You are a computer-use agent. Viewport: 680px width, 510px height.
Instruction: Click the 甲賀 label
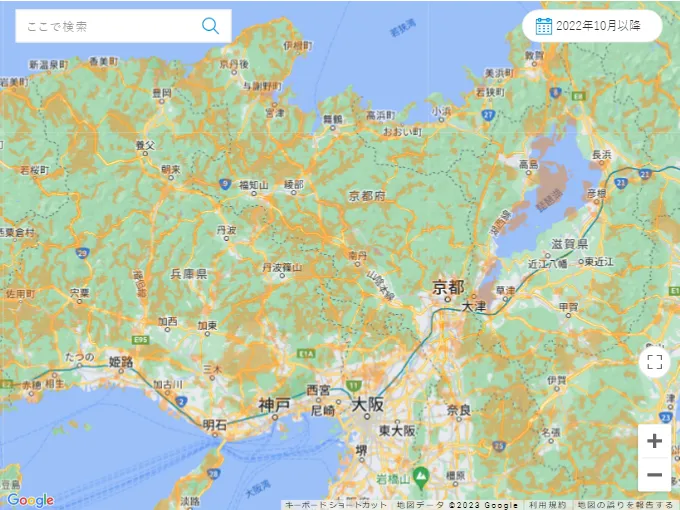point(569,307)
